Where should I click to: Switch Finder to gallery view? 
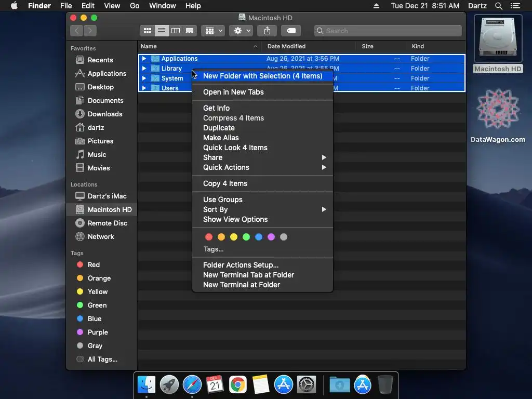tap(190, 31)
